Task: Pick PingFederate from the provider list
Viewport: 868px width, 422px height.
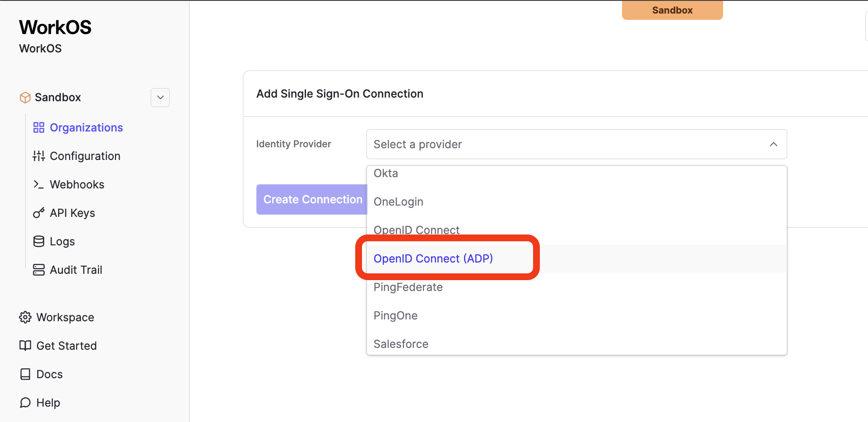Action: pos(408,287)
